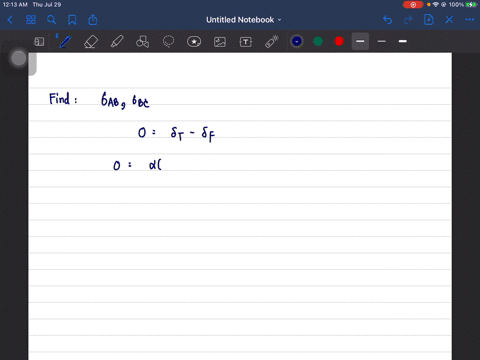Tap the gray floating assistive button
480x360 pixels.
pos(19,58)
